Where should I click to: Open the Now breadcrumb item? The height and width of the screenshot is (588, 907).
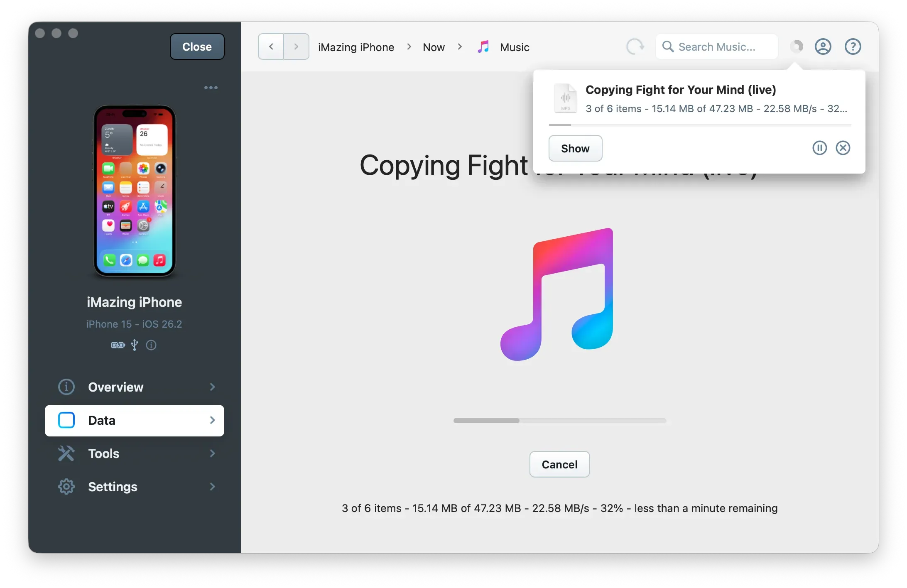click(433, 47)
